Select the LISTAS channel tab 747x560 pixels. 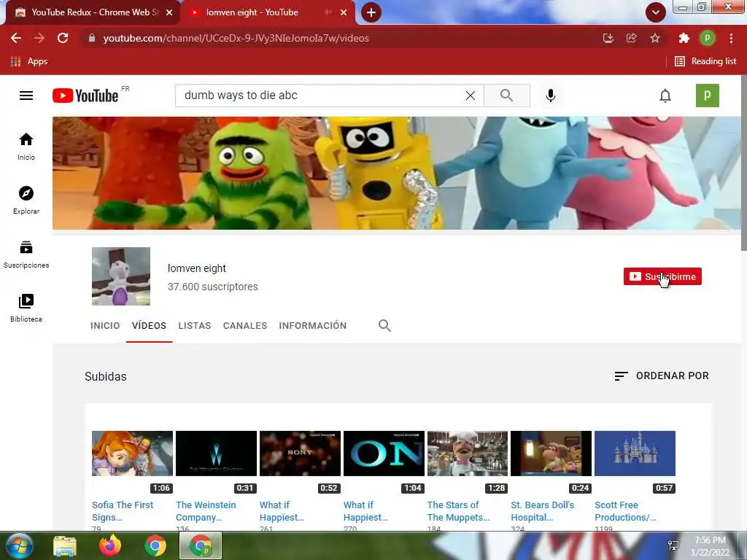(194, 326)
